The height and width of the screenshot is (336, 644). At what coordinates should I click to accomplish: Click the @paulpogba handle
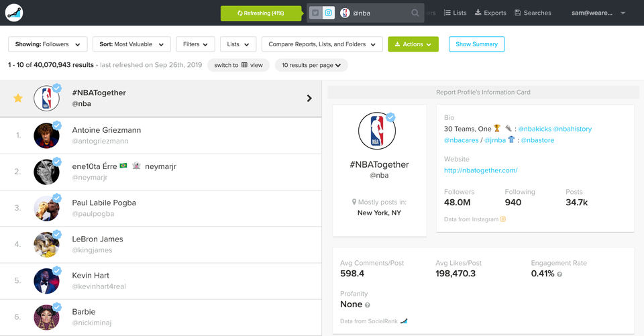pos(93,213)
